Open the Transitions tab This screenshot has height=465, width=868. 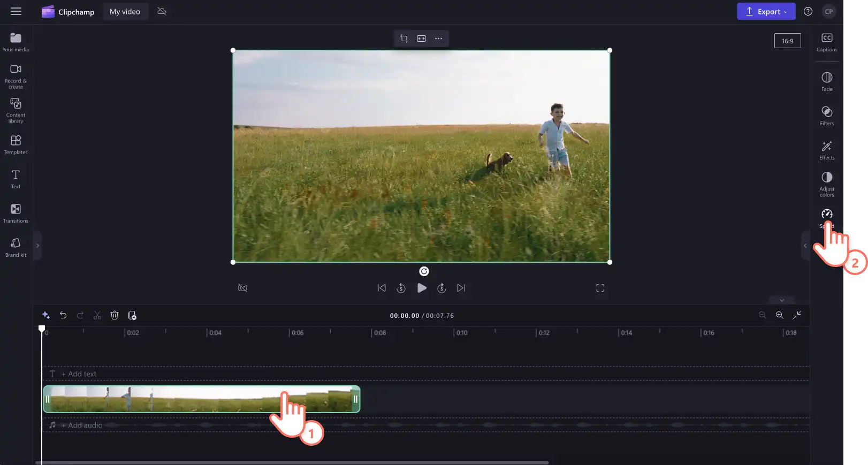coord(16,213)
